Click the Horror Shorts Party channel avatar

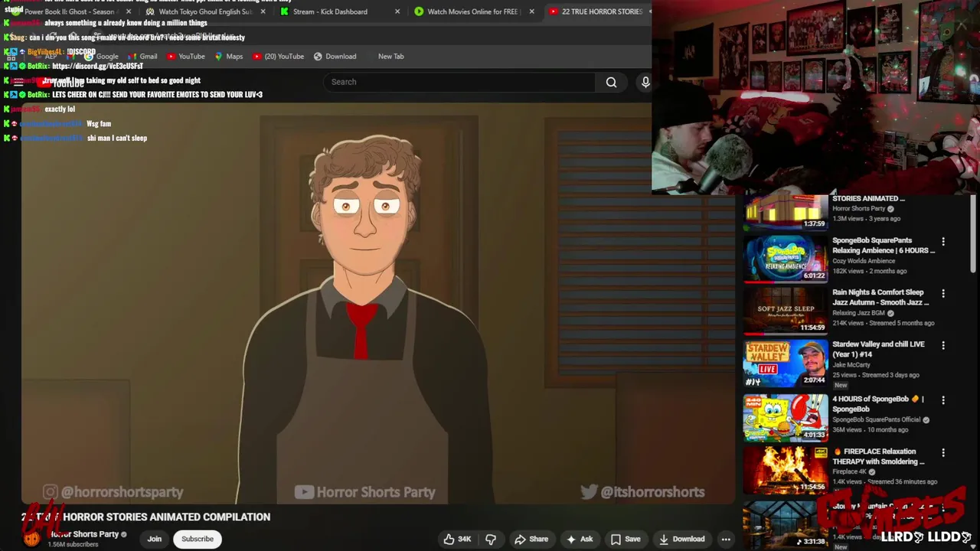tap(31, 538)
